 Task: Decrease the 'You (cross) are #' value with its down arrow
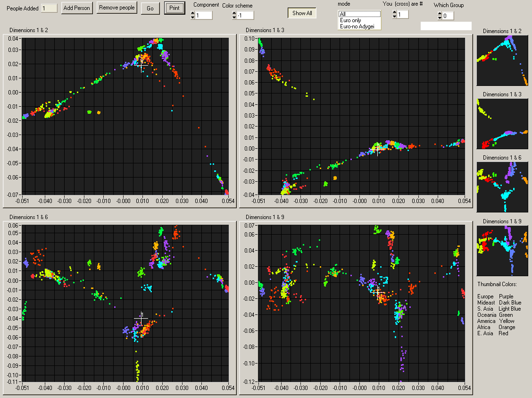click(x=394, y=17)
